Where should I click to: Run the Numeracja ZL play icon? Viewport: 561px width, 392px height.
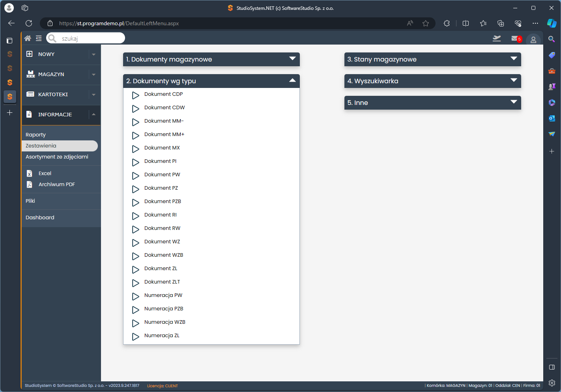point(135,336)
